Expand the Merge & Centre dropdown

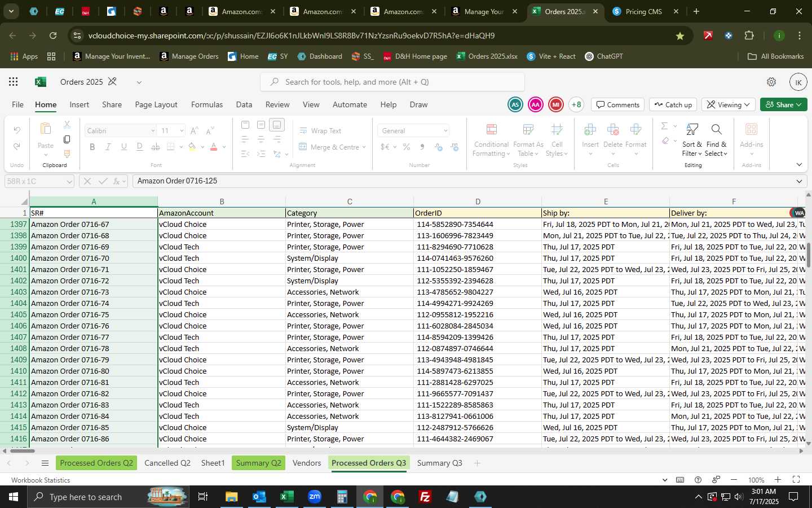coord(364,147)
